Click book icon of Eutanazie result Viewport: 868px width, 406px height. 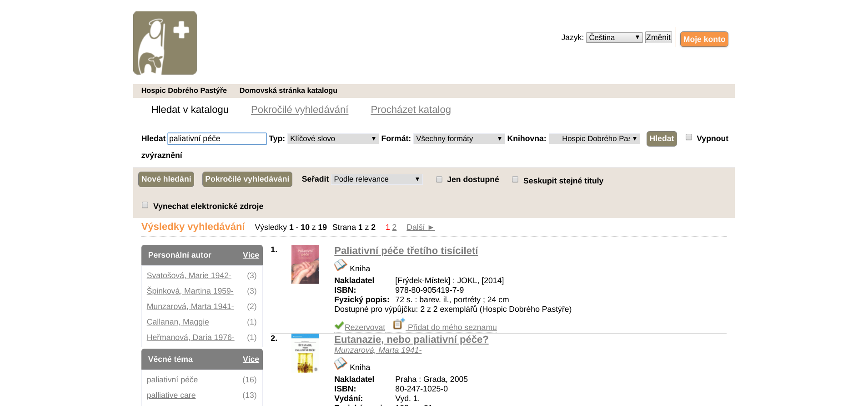[x=341, y=364]
